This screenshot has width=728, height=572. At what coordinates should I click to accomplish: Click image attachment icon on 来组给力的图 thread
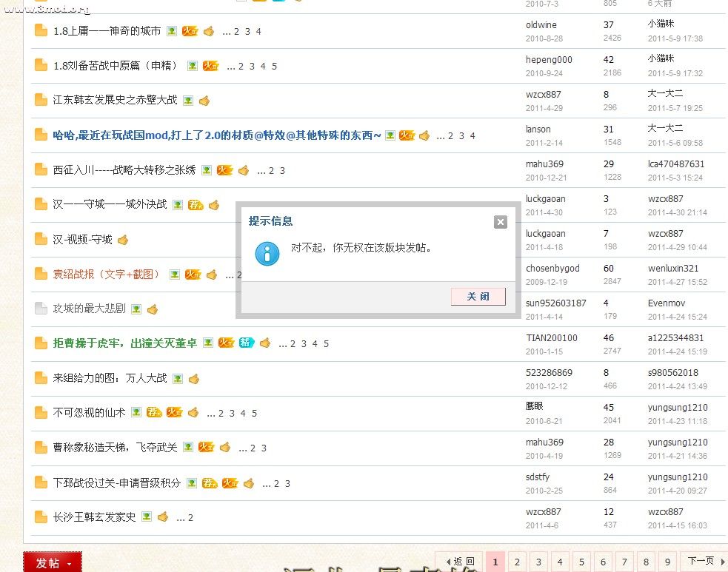[x=178, y=379]
